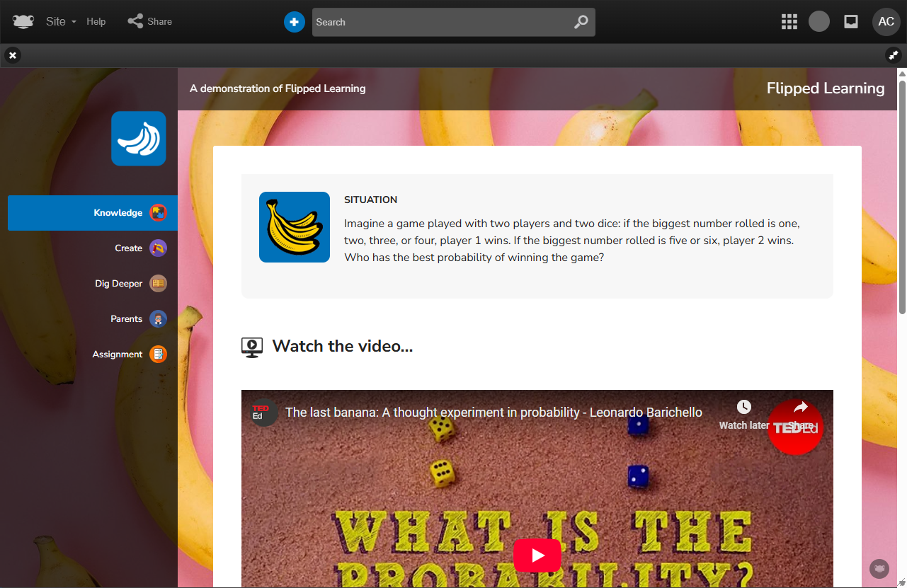The image size is (907, 588).
Task: Close the site with the X button
Action: click(13, 55)
